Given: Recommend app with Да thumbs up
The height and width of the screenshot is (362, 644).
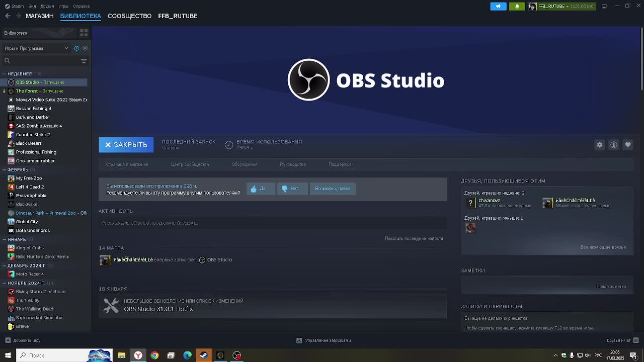Looking at the screenshot, I should coord(261,189).
